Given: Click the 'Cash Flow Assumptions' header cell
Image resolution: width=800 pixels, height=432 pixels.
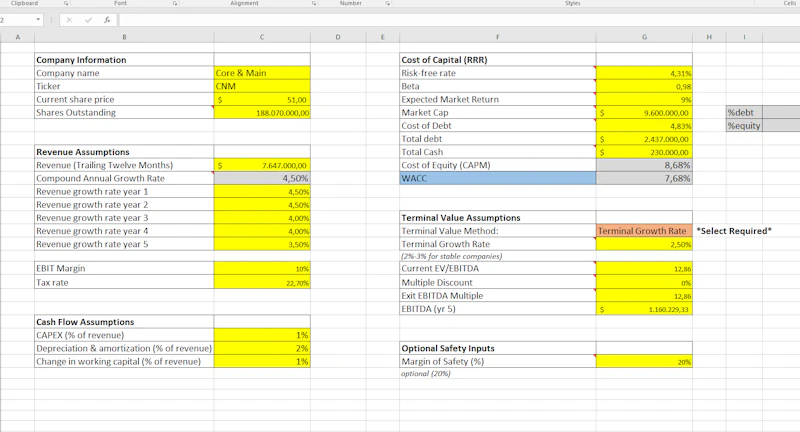Looking at the screenshot, I should coord(124,322).
